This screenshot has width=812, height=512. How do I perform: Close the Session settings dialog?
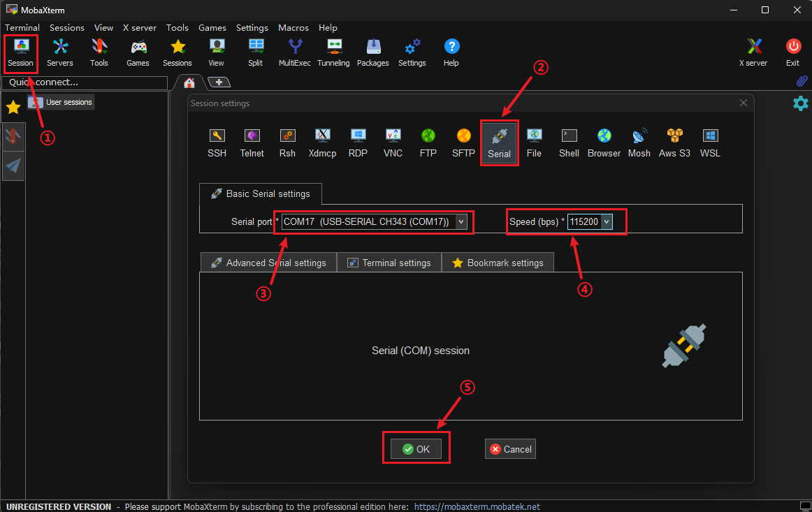(743, 103)
